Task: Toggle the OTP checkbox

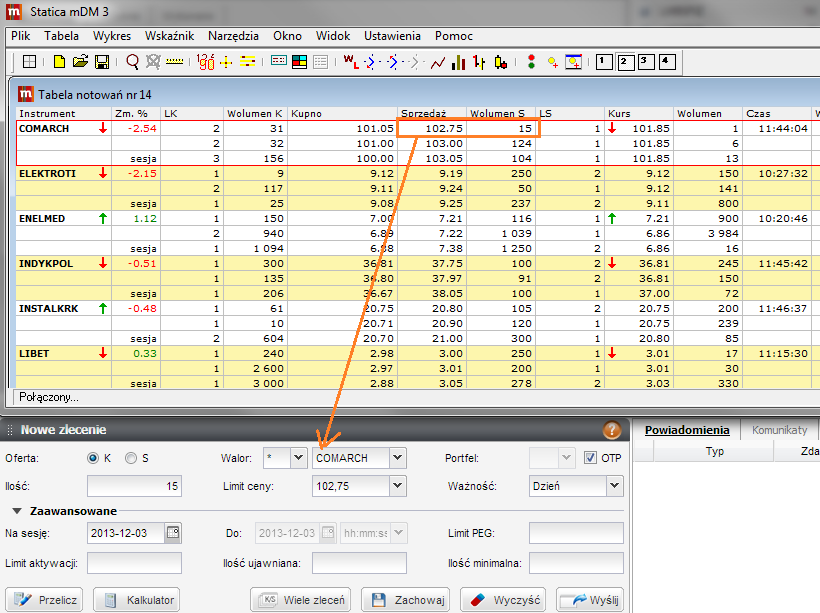Action: tap(590, 458)
